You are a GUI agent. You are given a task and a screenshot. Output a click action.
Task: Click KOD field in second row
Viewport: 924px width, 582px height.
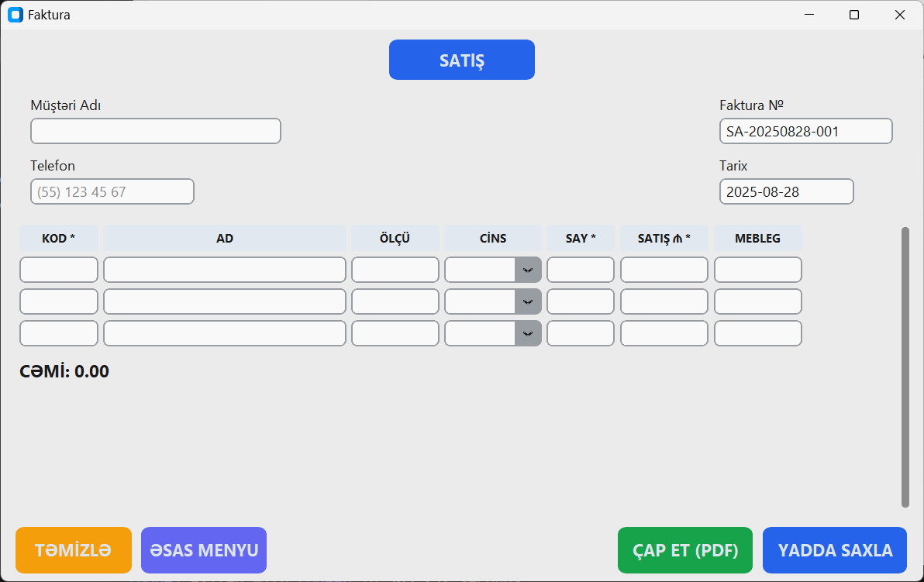(59, 301)
